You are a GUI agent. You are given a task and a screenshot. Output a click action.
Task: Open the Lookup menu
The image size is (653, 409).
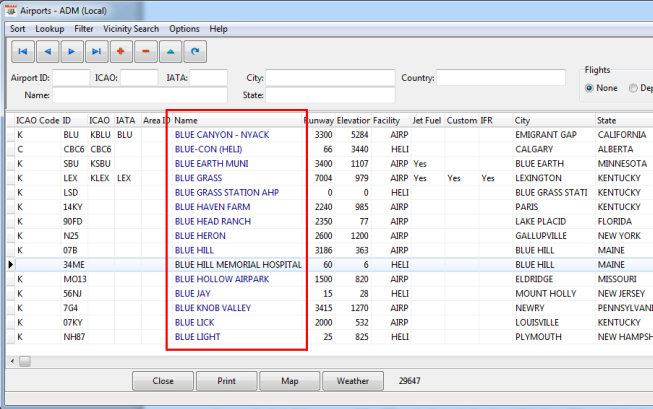click(50, 29)
